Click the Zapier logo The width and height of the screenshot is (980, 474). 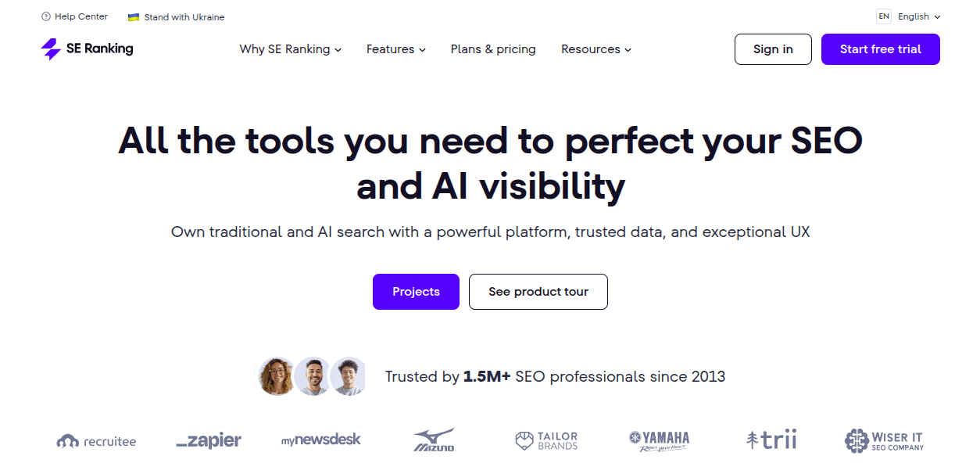(x=209, y=440)
